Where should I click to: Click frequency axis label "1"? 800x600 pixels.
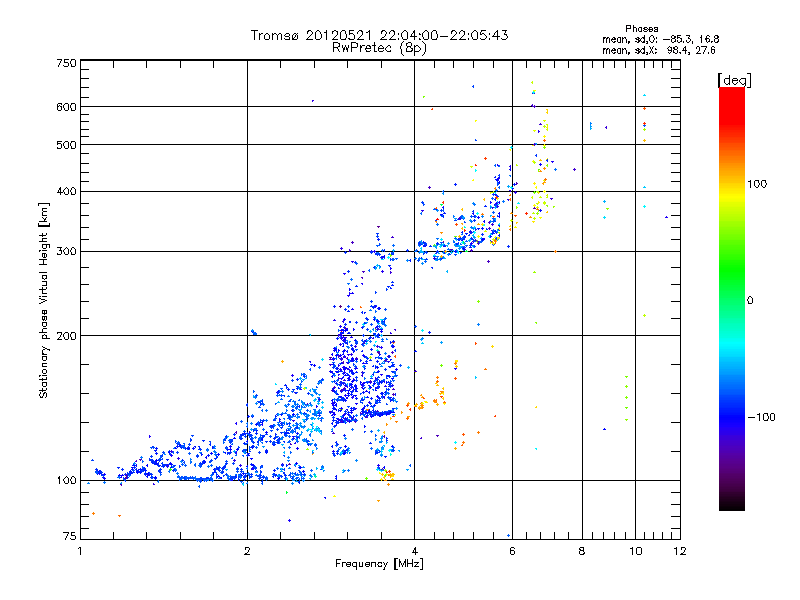80,551
